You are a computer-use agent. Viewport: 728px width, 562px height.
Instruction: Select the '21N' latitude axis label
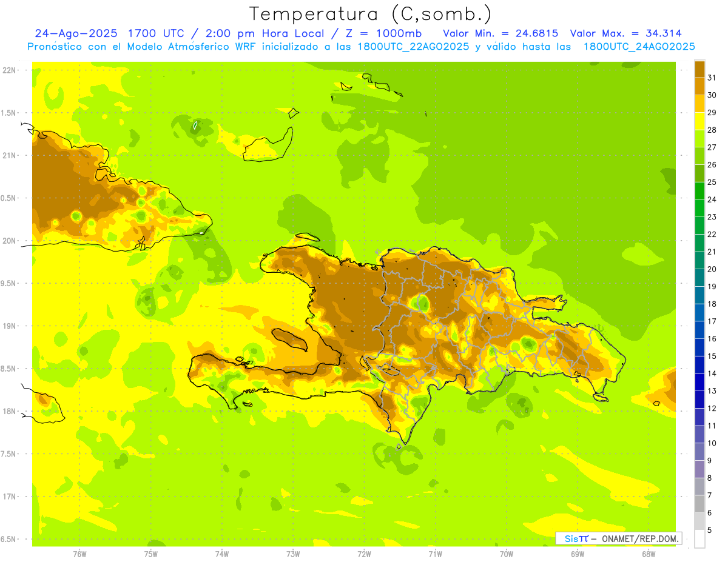9,155
